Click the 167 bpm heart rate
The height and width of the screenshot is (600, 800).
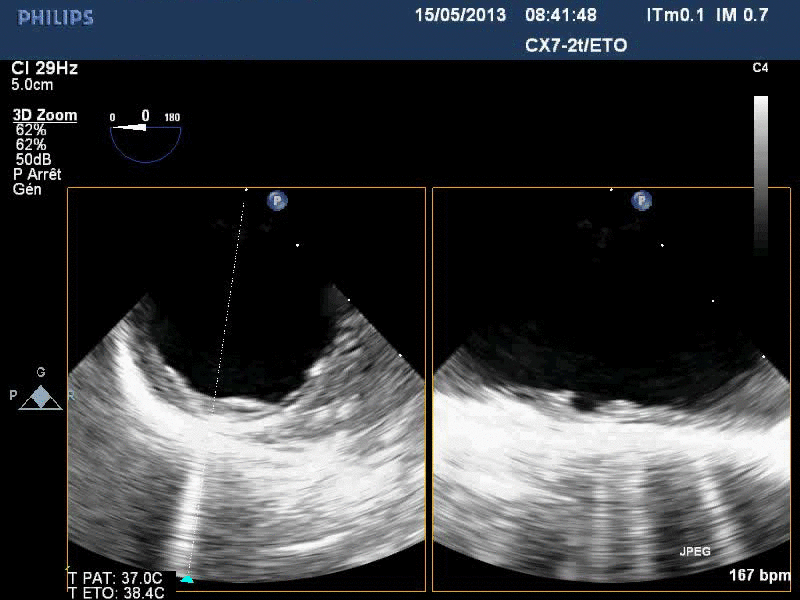[x=759, y=576]
